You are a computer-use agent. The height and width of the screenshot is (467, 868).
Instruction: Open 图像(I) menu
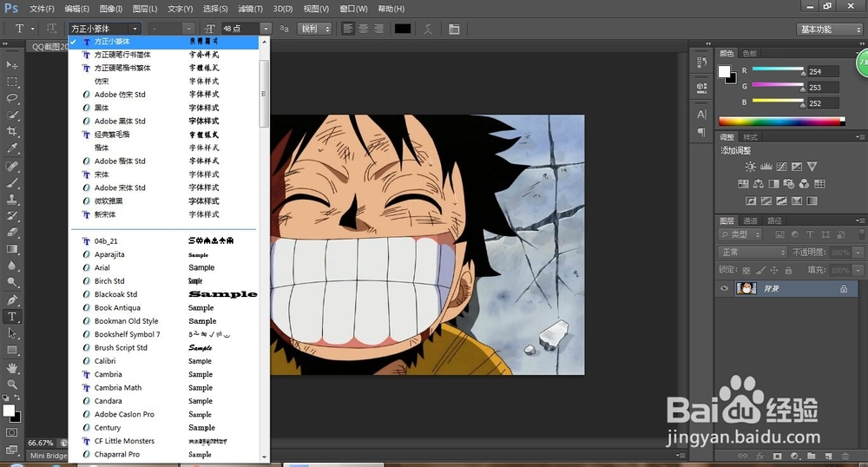pyautogui.click(x=111, y=9)
